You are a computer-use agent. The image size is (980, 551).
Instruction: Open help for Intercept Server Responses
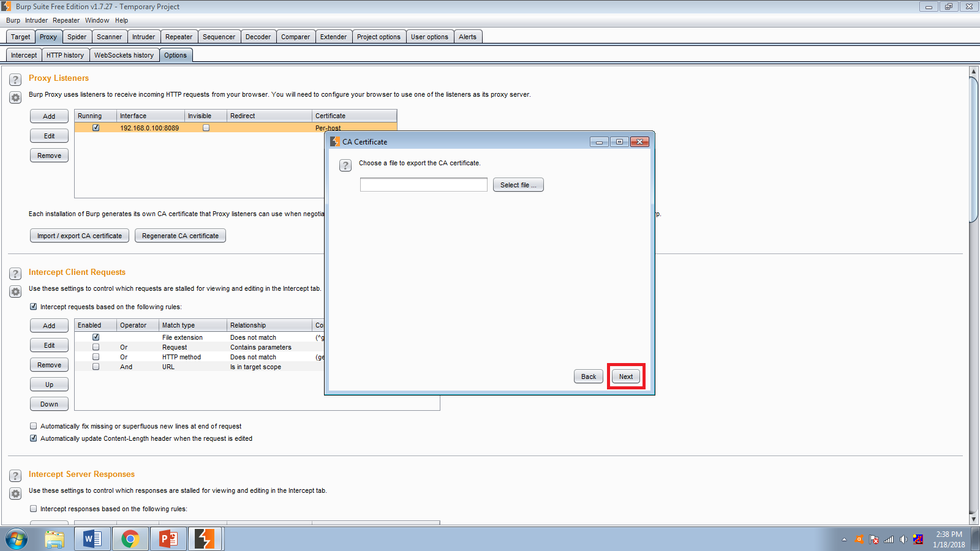[x=15, y=476]
